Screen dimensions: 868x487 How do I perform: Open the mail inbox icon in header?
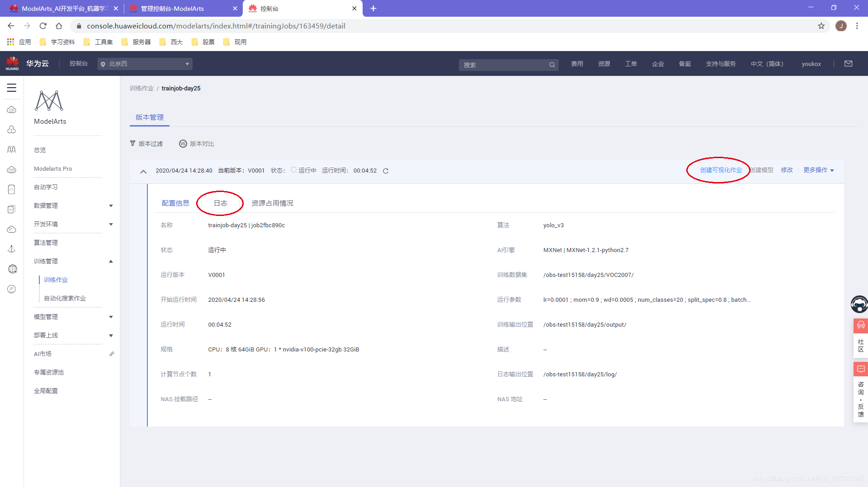849,64
